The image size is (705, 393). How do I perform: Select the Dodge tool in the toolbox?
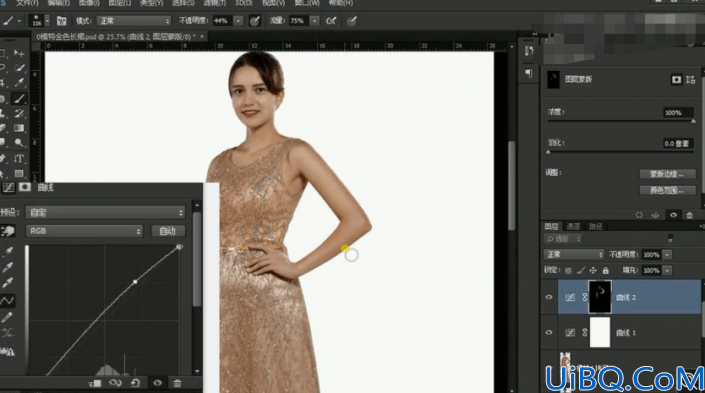click(19, 143)
